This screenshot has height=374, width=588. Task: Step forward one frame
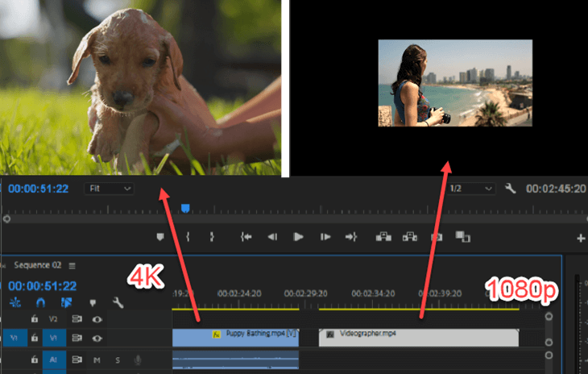(325, 237)
